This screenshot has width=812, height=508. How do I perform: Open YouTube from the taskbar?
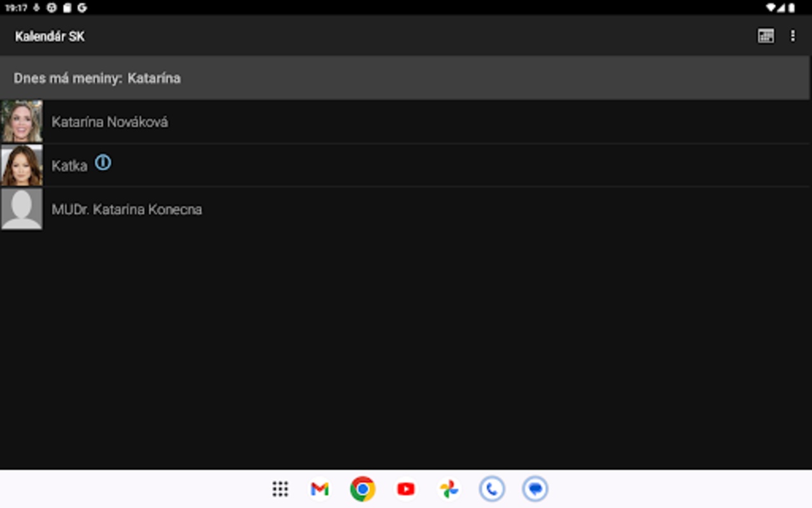coord(405,489)
